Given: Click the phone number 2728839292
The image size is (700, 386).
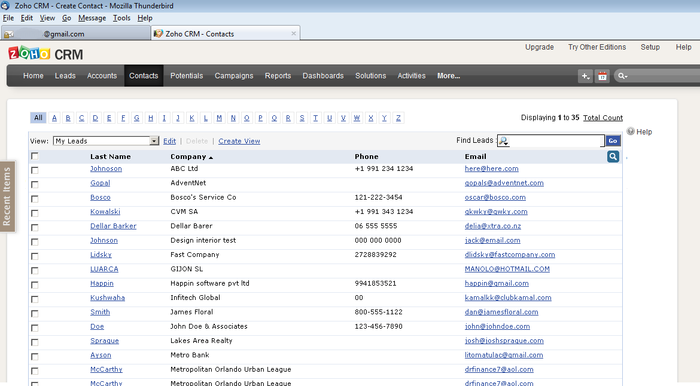Looking at the screenshot, I should click(375, 254).
